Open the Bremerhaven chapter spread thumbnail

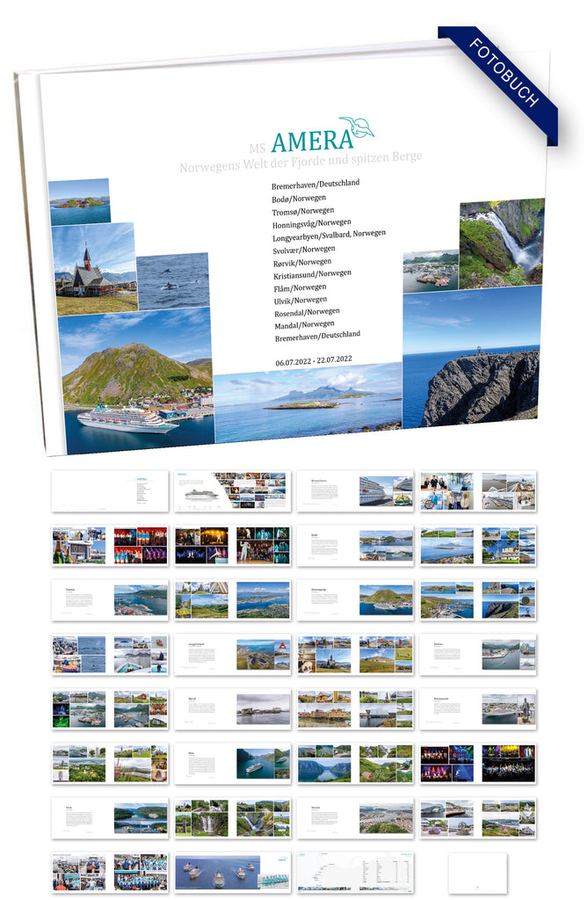pyautogui.click(x=355, y=490)
